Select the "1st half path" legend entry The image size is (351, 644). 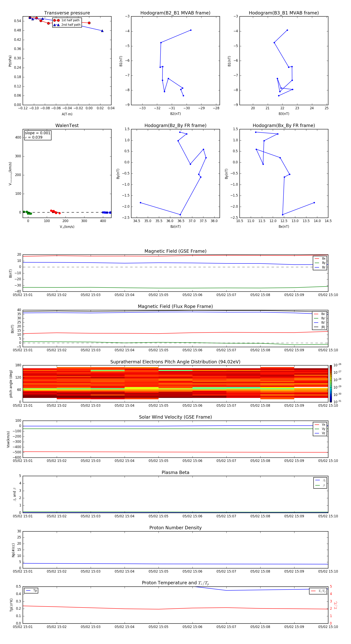tap(67, 20)
